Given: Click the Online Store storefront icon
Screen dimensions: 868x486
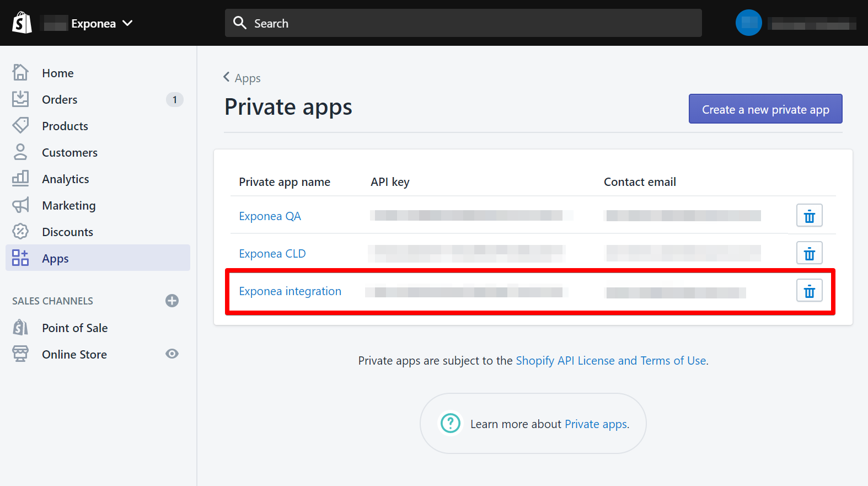Looking at the screenshot, I should pos(20,354).
